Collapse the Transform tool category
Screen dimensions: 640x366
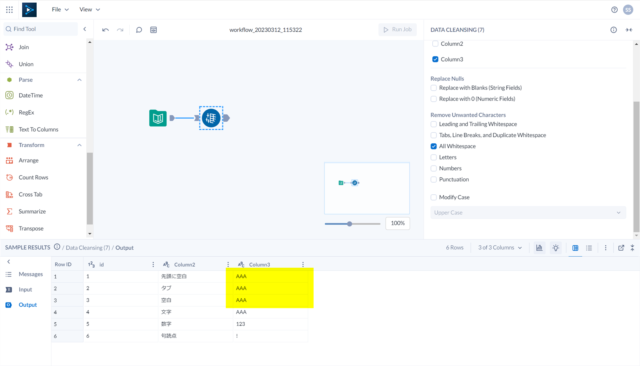(79, 145)
